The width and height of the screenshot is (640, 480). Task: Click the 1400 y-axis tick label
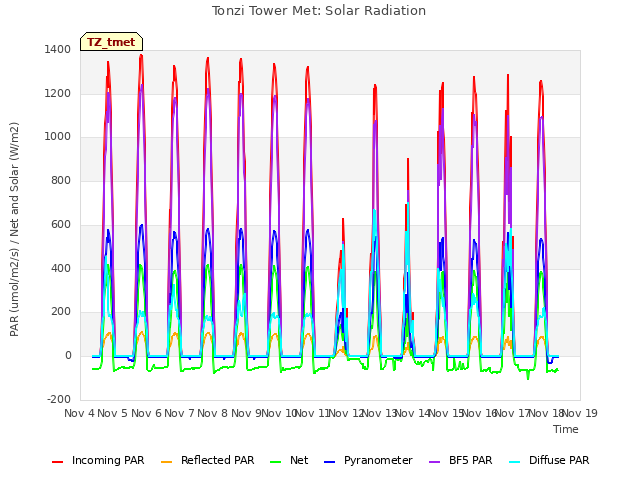[58, 50]
